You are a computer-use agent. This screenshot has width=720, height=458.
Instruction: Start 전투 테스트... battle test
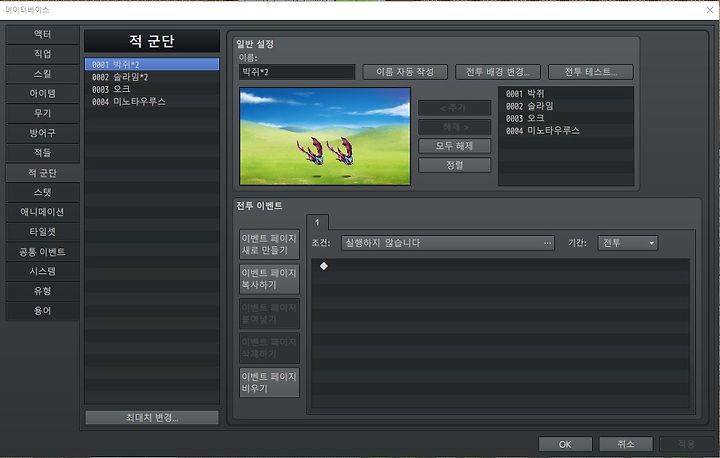click(591, 72)
